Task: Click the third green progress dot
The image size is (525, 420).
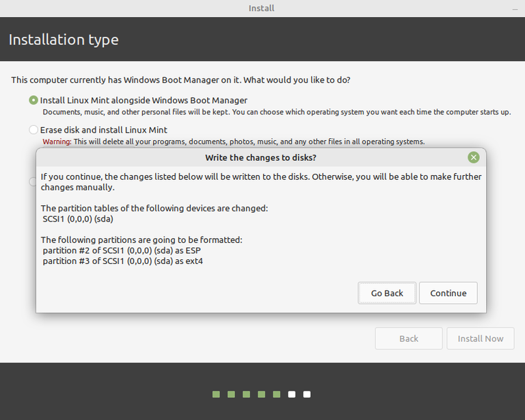Action: tap(246, 394)
